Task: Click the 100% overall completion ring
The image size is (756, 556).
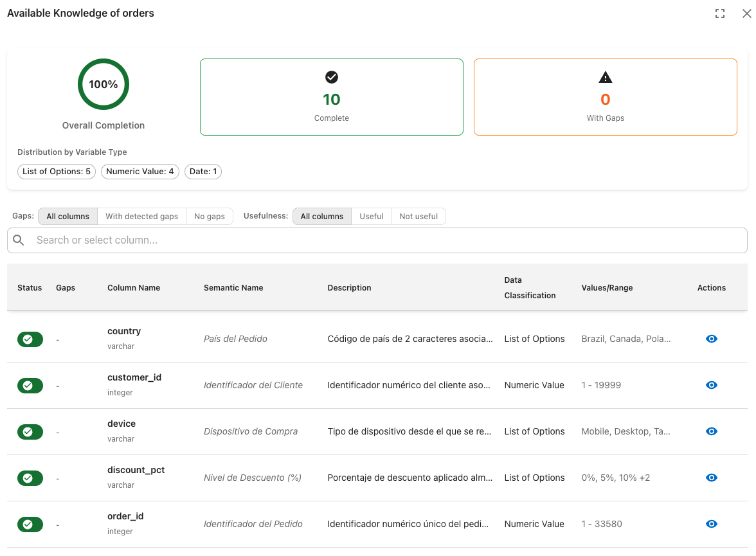Action: click(103, 84)
